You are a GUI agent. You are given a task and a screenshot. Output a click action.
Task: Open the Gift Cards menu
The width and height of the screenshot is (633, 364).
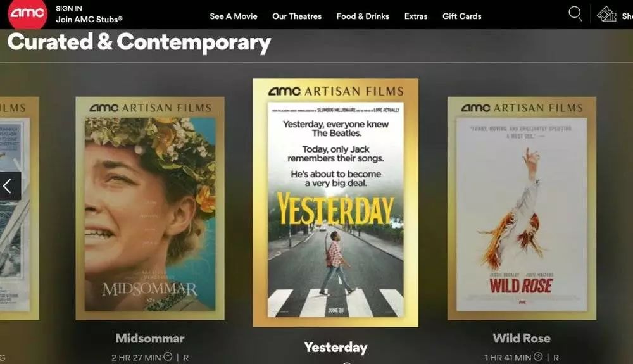point(462,16)
